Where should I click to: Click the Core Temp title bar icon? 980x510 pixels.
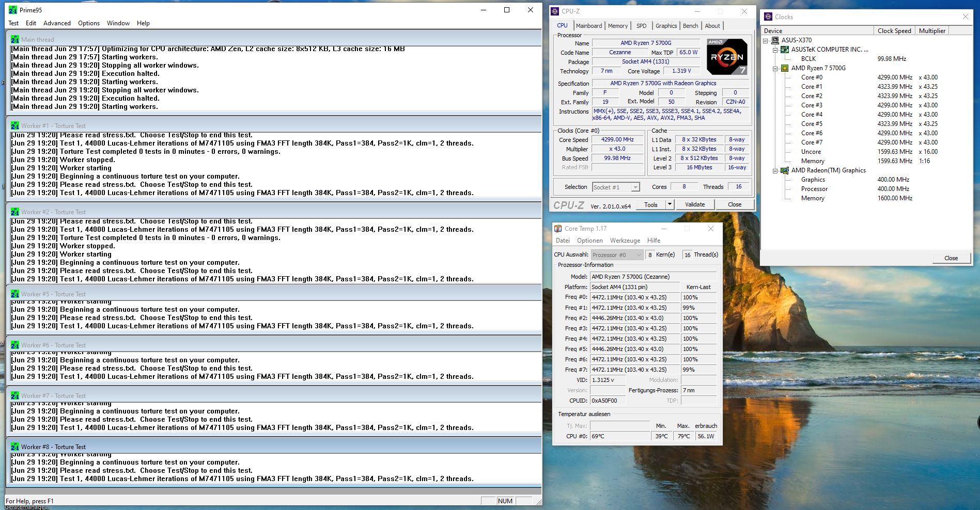(558, 229)
